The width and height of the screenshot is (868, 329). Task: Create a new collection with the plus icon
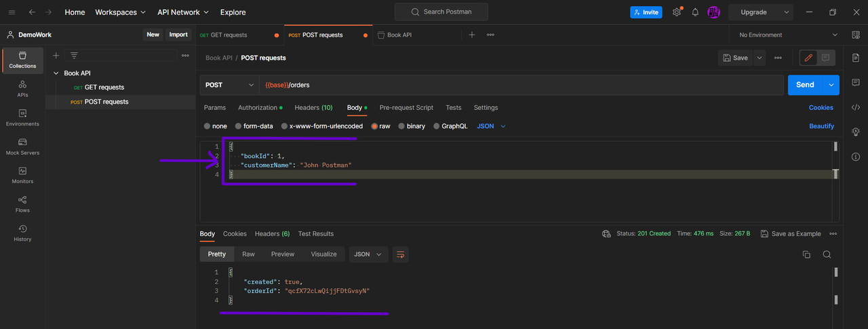click(56, 56)
